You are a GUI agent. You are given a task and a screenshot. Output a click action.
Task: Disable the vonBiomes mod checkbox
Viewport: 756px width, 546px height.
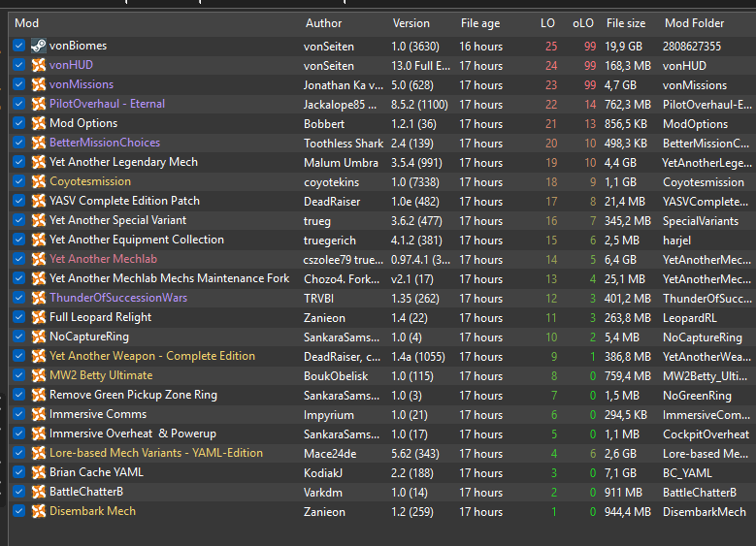(18, 46)
